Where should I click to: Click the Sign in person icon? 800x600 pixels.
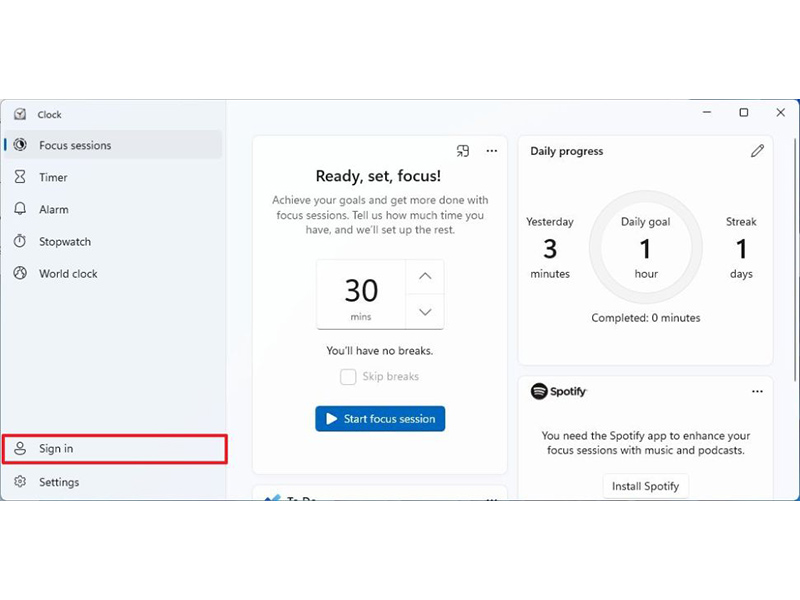click(x=20, y=448)
